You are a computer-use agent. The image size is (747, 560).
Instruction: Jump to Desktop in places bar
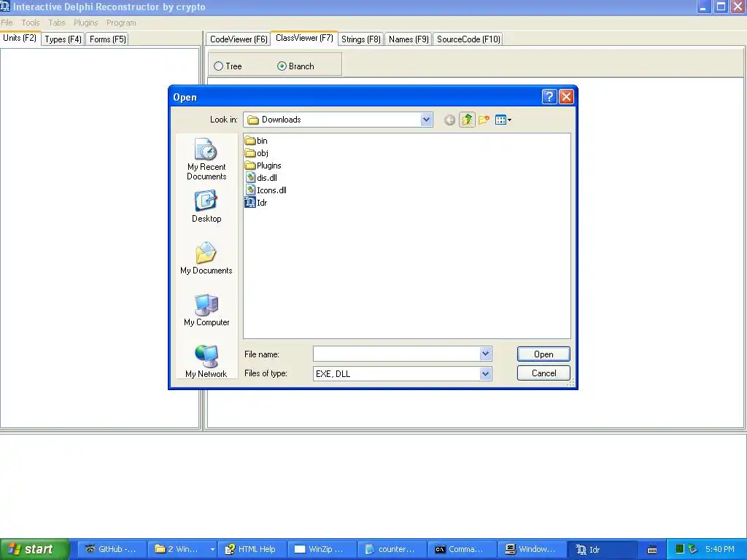coord(206,207)
